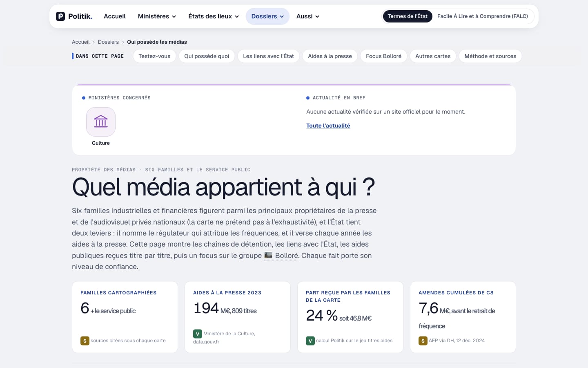
Task: Switch to Termes de l'État mode
Action: pyautogui.click(x=408, y=16)
